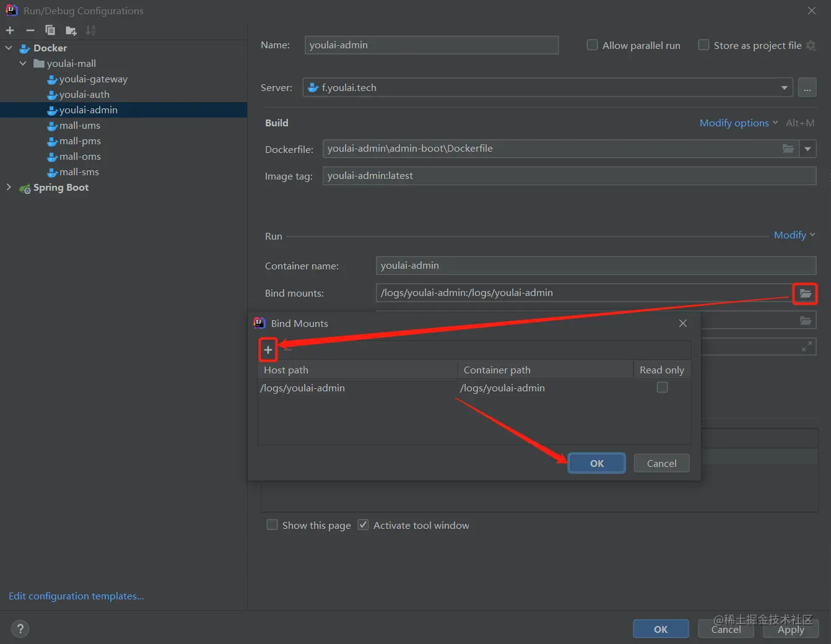Viewport: 831px width, 644px height.
Task: Collapse the youlai-mall folder
Action: [x=23, y=63]
